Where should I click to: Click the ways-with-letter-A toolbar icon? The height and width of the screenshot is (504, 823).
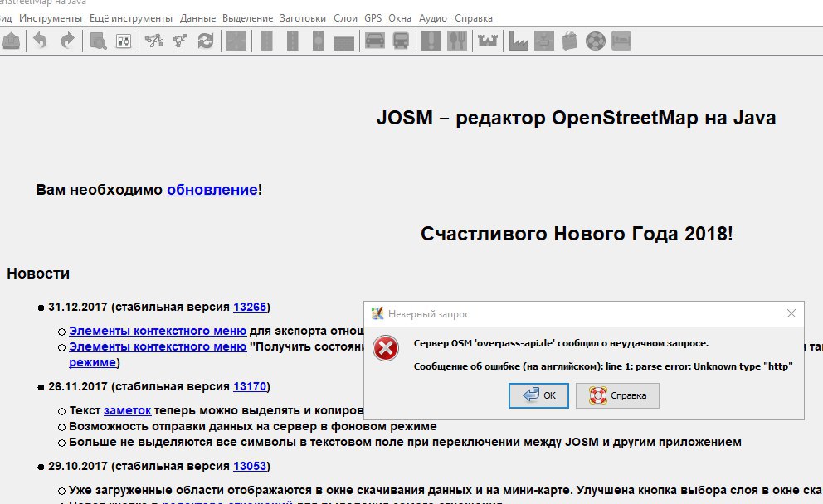click(153, 41)
